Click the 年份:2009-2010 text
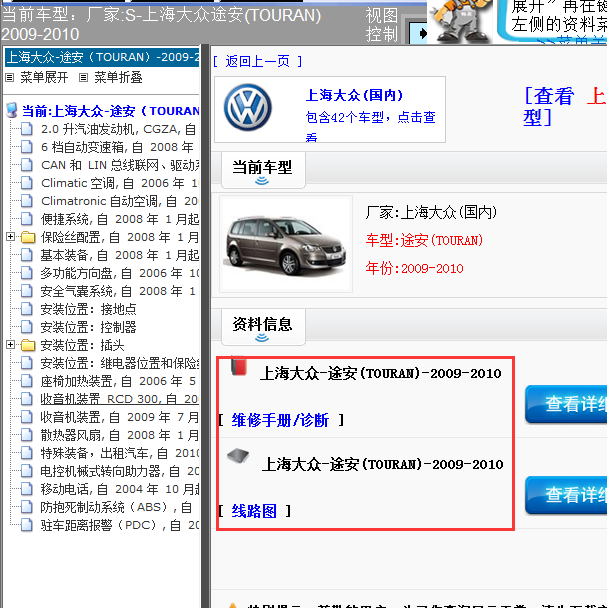Viewport: 607px width, 608px height. click(x=414, y=268)
